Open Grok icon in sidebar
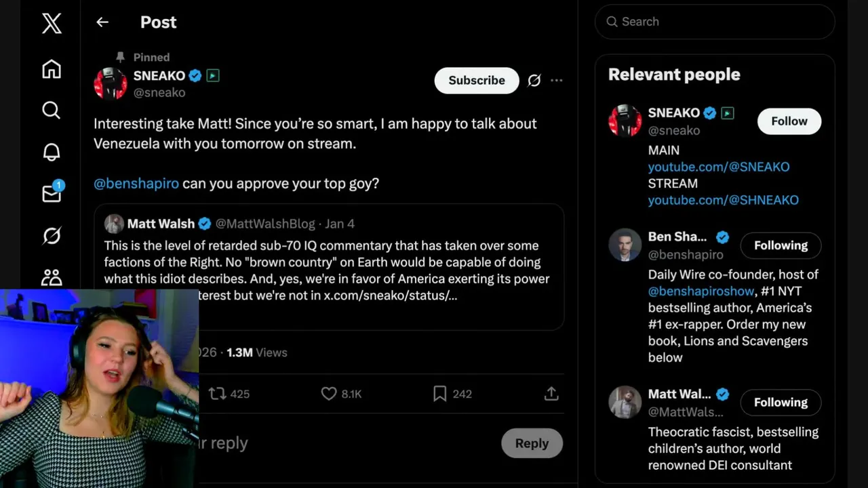 52,235
